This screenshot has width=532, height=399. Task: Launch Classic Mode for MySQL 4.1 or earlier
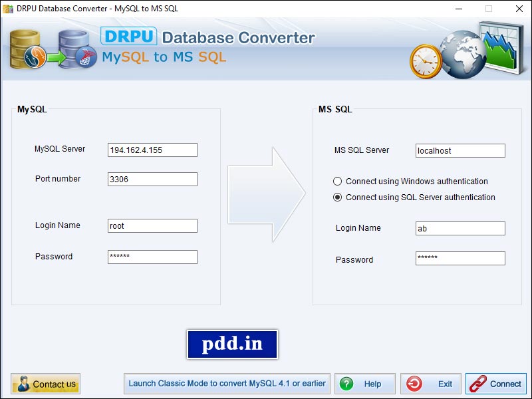coord(228,384)
